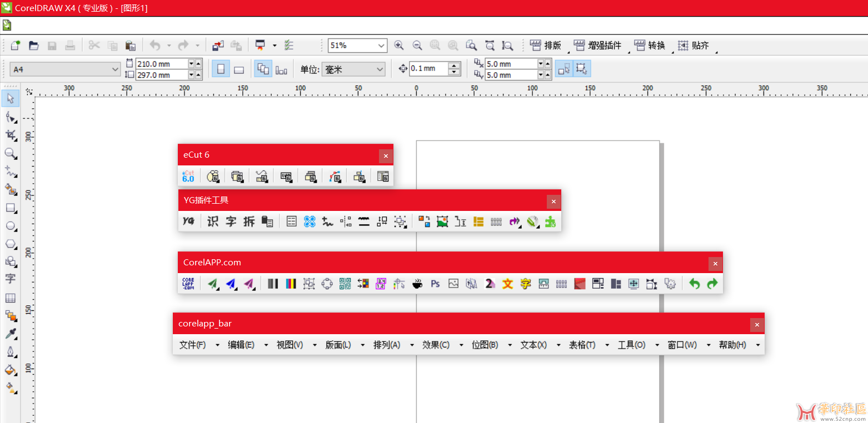
Task: Select the Outline pen tool in the toolbox
Action: [11, 352]
